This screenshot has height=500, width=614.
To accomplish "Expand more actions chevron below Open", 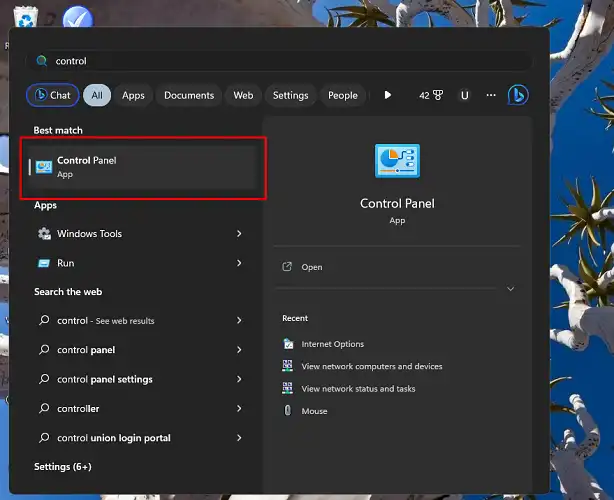I will click(510, 289).
